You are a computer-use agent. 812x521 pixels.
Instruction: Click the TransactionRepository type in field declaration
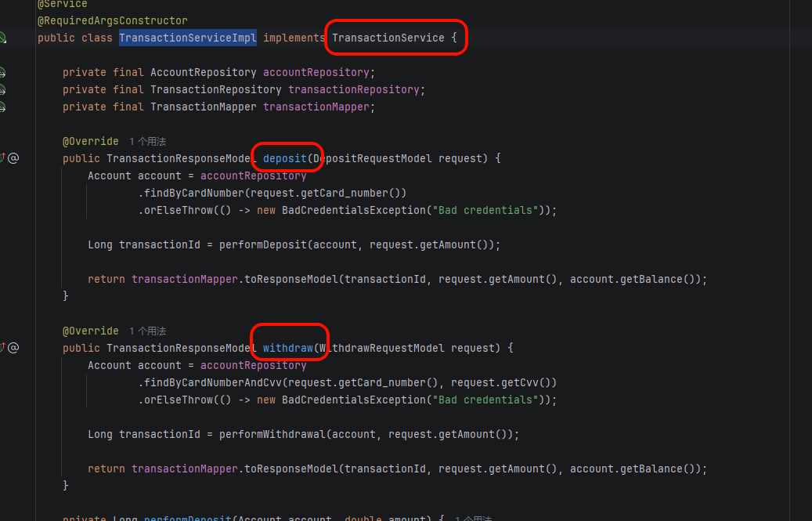click(x=216, y=89)
